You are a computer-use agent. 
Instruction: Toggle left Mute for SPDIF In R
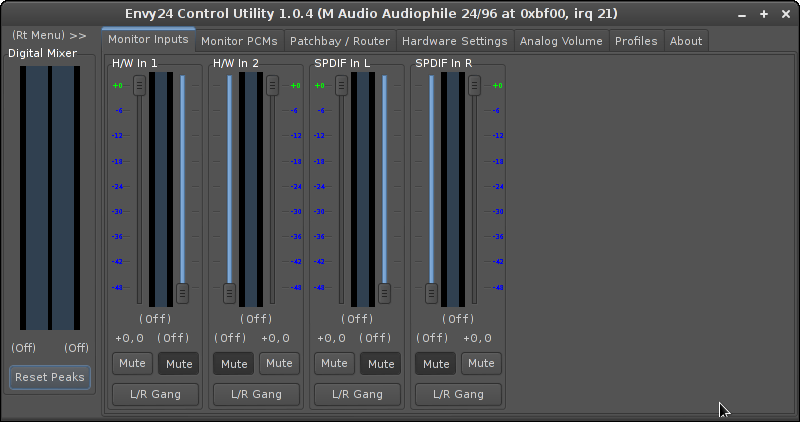[435, 363]
